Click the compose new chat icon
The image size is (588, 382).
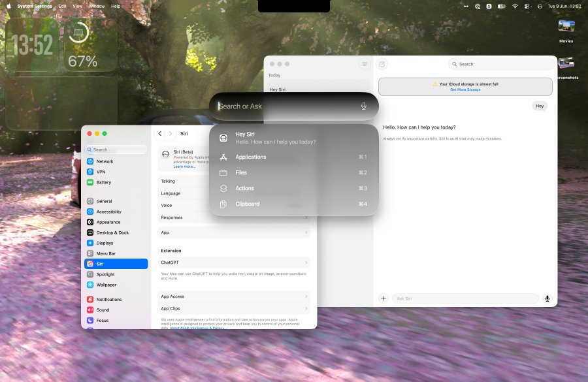pos(382,64)
